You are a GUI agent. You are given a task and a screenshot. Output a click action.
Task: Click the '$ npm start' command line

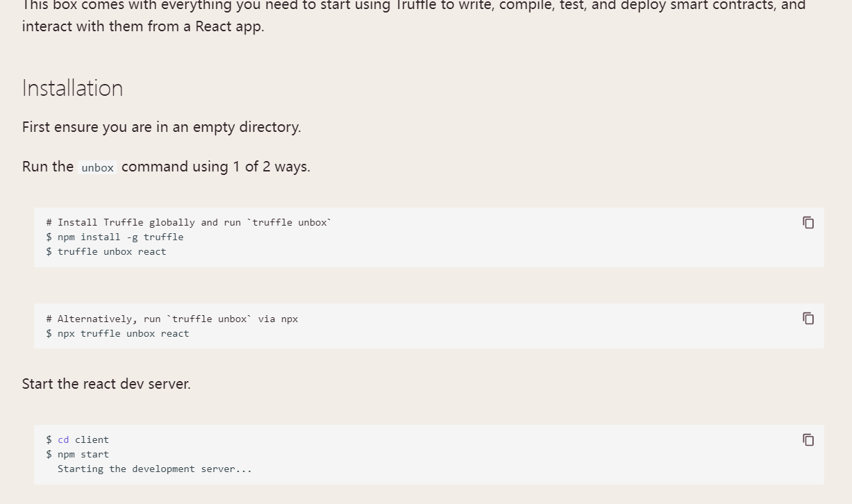[x=78, y=454]
